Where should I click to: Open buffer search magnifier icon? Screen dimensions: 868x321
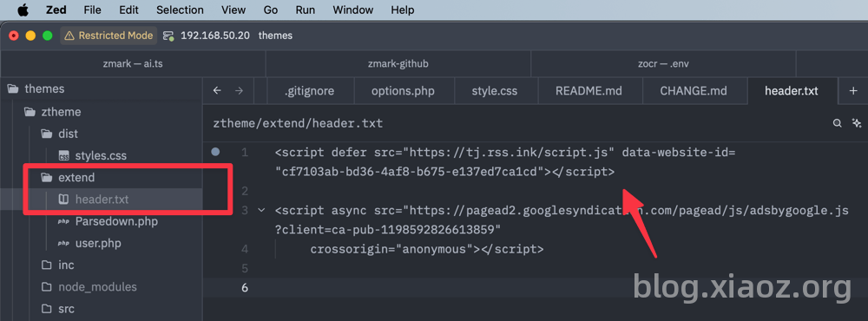(x=838, y=123)
